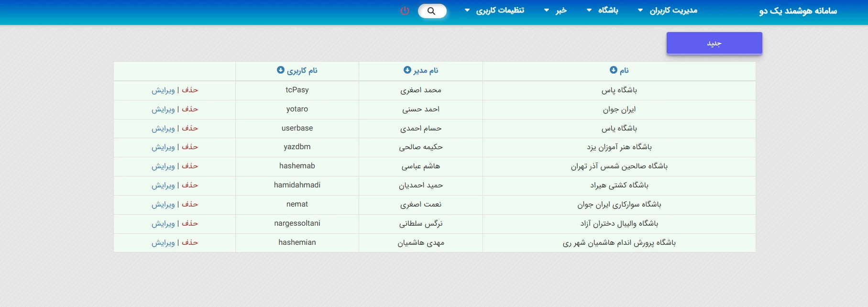The image size is (868, 307).
Task: Delete the hamidahmadi row via حذف
Action: tap(190, 185)
